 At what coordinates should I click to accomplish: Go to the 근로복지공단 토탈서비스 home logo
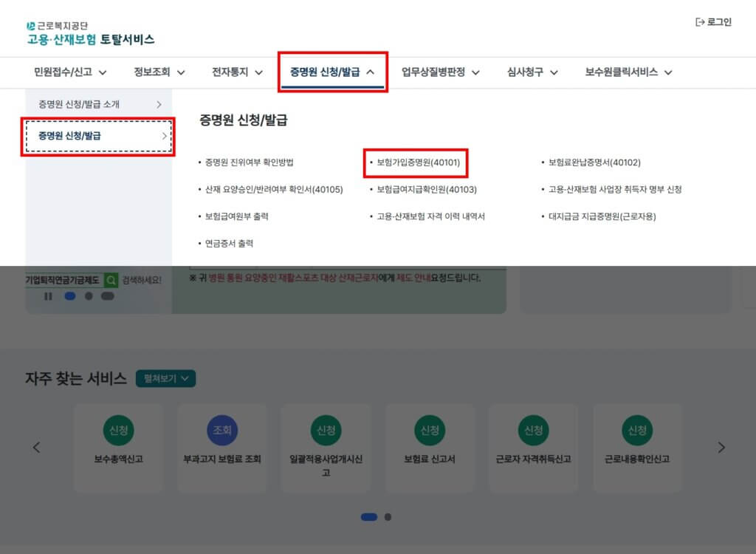(x=90, y=33)
